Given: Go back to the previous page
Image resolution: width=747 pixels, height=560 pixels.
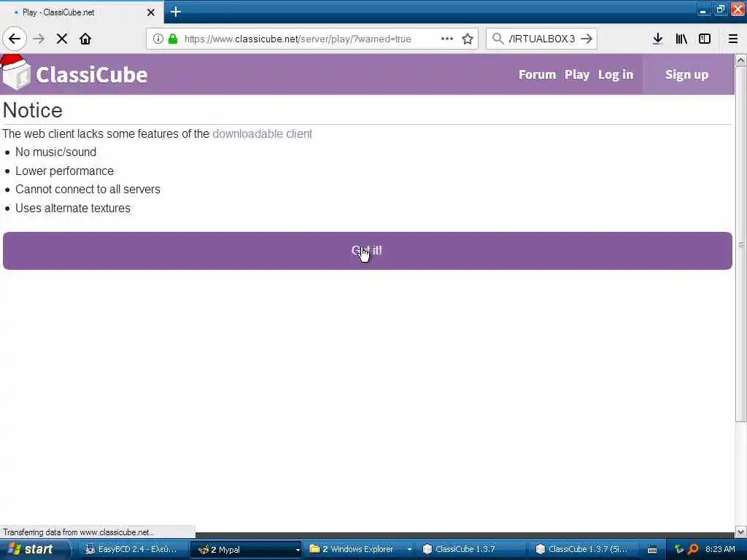Looking at the screenshot, I should pyautogui.click(x=15, y=39).
